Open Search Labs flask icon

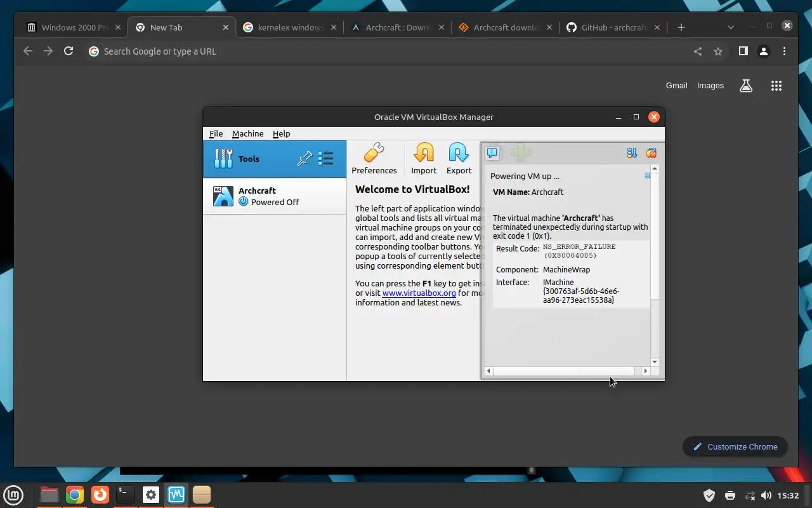[x=746, y=86]
